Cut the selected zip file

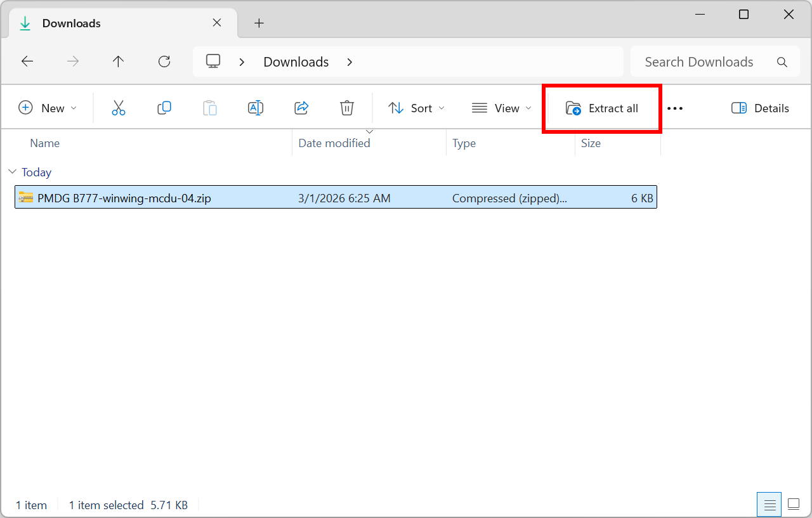tap(119, 108)
